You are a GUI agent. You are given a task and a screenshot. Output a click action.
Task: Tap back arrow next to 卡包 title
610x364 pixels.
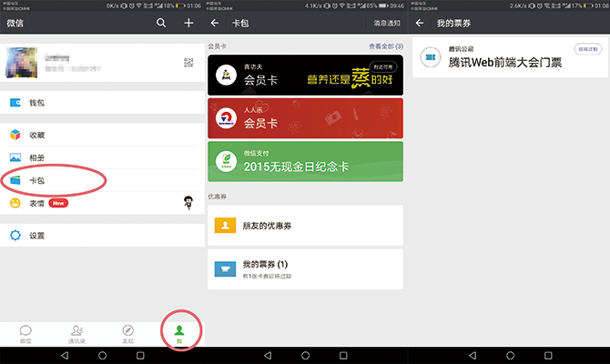216,22
